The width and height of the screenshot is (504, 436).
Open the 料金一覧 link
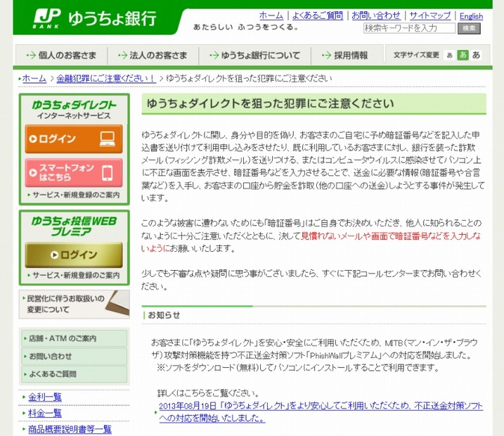point(45,413)
